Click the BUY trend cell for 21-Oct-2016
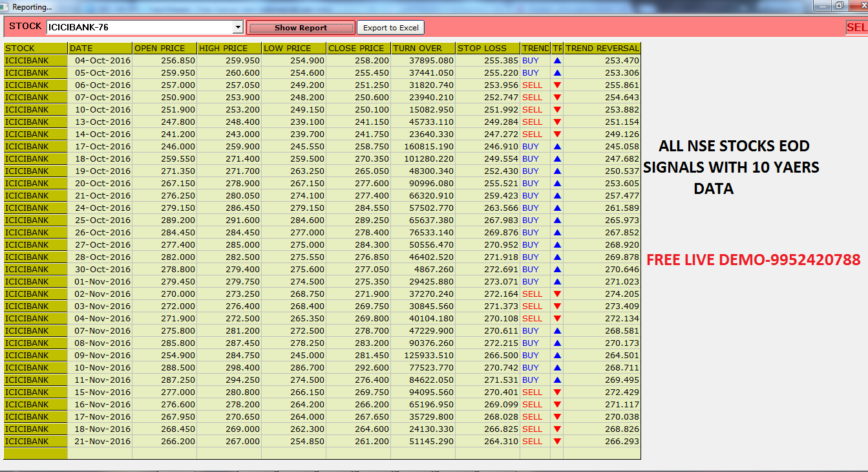 [535, 196]
